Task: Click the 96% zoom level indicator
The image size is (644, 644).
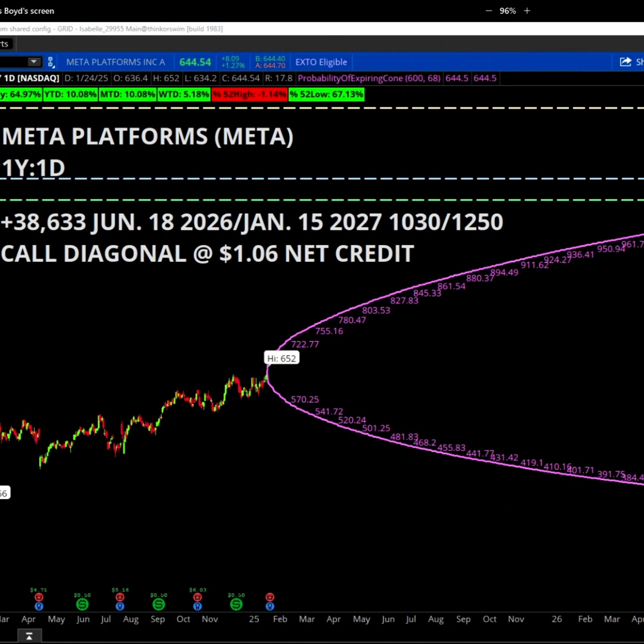Action: (508, 11)
